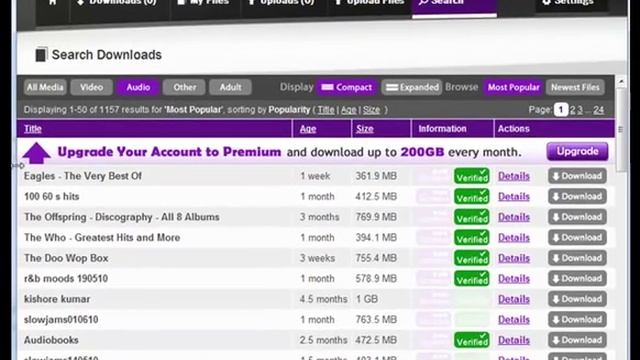Image resolution: width=640 pixels, height=360 pixels.
Task: Download Audiobooks
Action: click(x=577, y=340)
